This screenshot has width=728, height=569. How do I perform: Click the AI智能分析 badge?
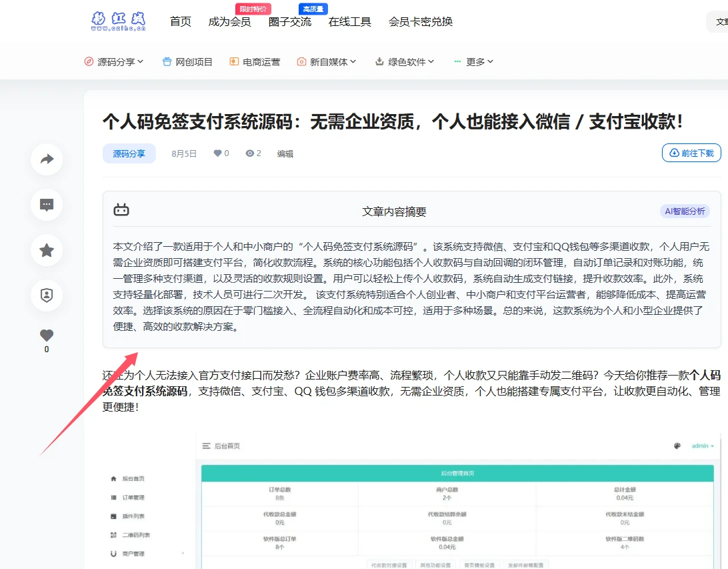pyautogui.click(x=685, y=211)
